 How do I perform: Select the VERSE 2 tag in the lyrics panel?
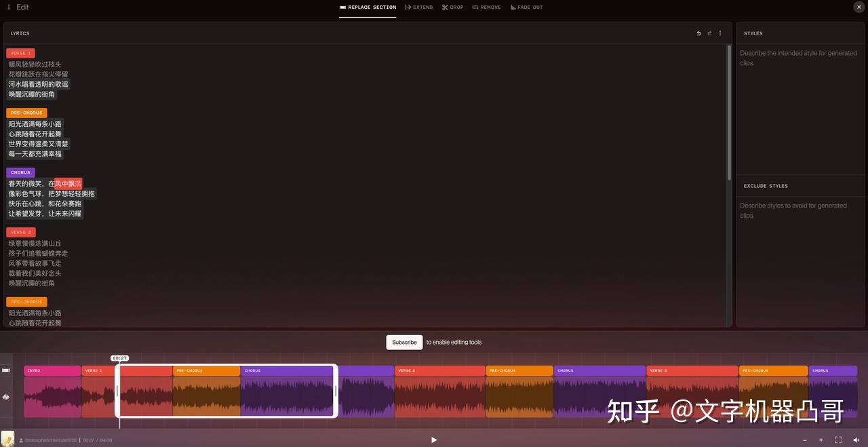(x=20, y=231)
